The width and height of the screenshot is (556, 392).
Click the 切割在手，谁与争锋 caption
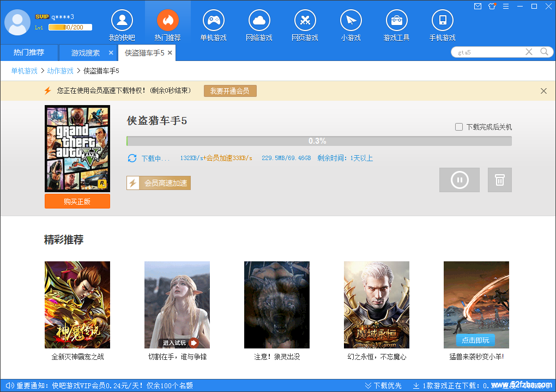[x=177, y=357]
